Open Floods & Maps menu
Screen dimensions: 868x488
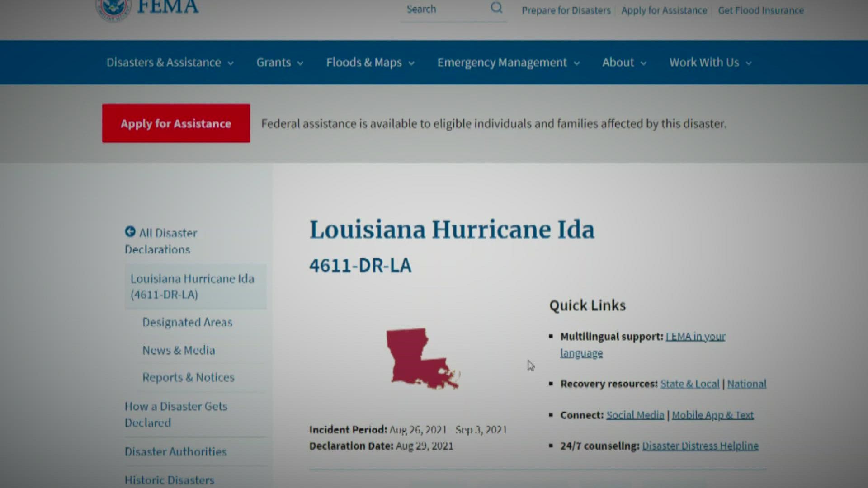click(370, 62)
